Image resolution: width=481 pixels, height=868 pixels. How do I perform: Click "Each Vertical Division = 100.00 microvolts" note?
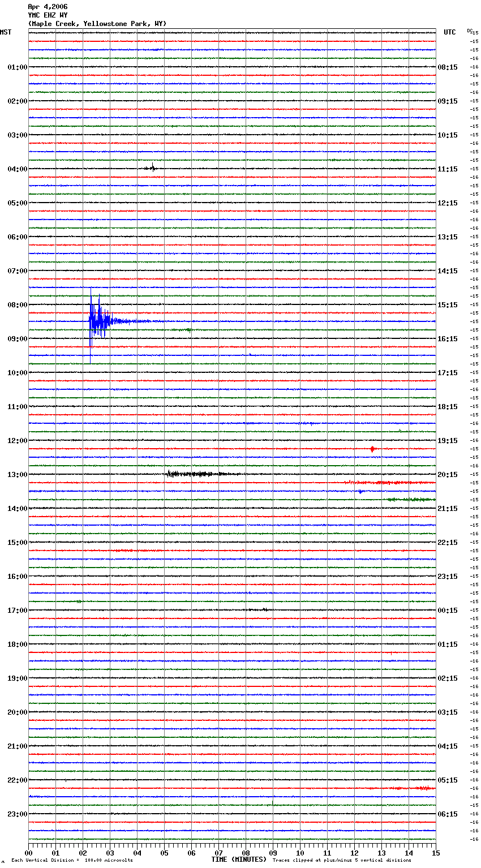(72, 861)
